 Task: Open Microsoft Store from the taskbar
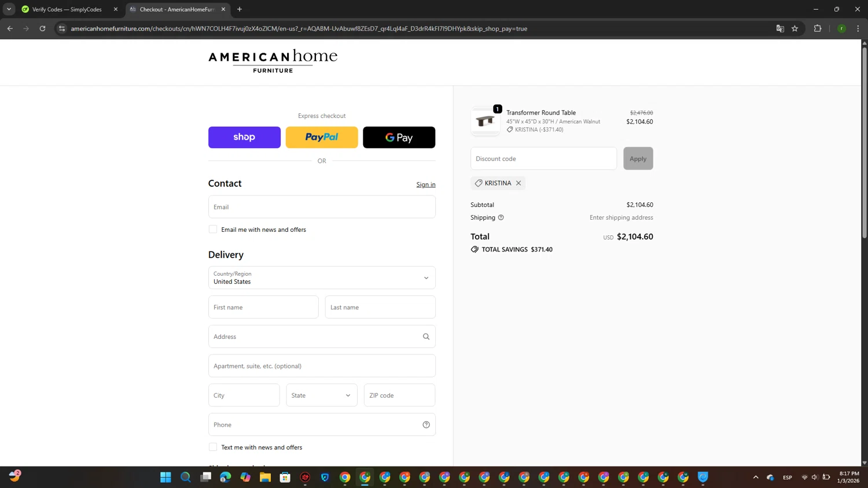285,477
